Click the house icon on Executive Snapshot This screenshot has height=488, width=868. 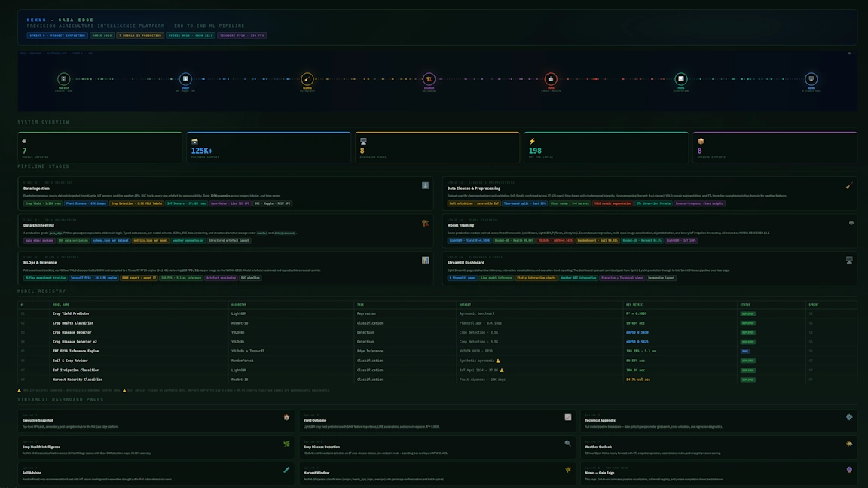pyautogui.click(x=286, y=417)
